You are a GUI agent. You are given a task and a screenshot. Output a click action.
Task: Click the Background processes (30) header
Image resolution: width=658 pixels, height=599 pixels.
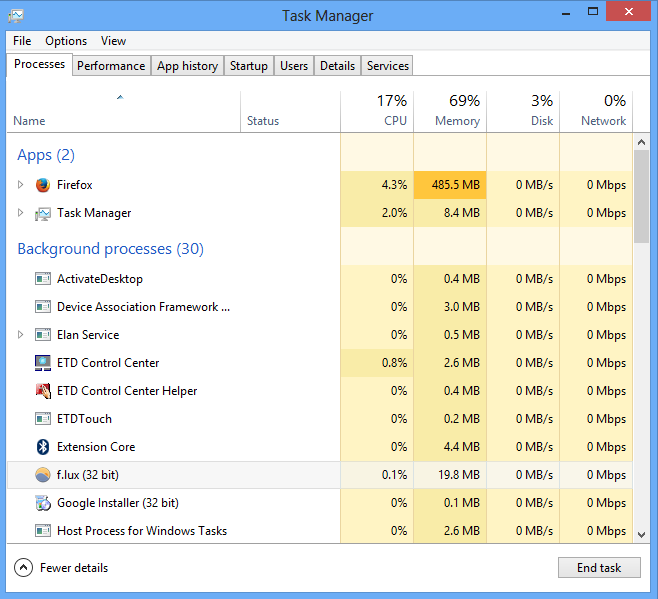(110, 249)
